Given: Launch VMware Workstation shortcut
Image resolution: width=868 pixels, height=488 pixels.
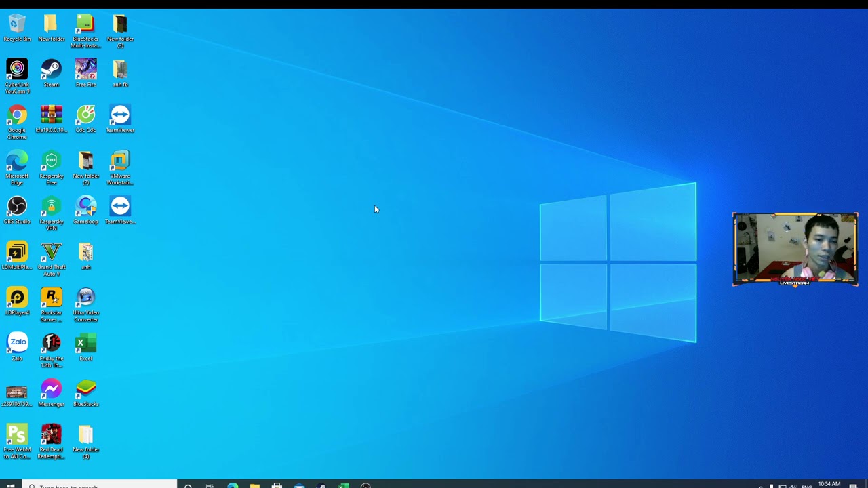Looking at the screenshot, I should pyautogui.click(x=120, y=168).
